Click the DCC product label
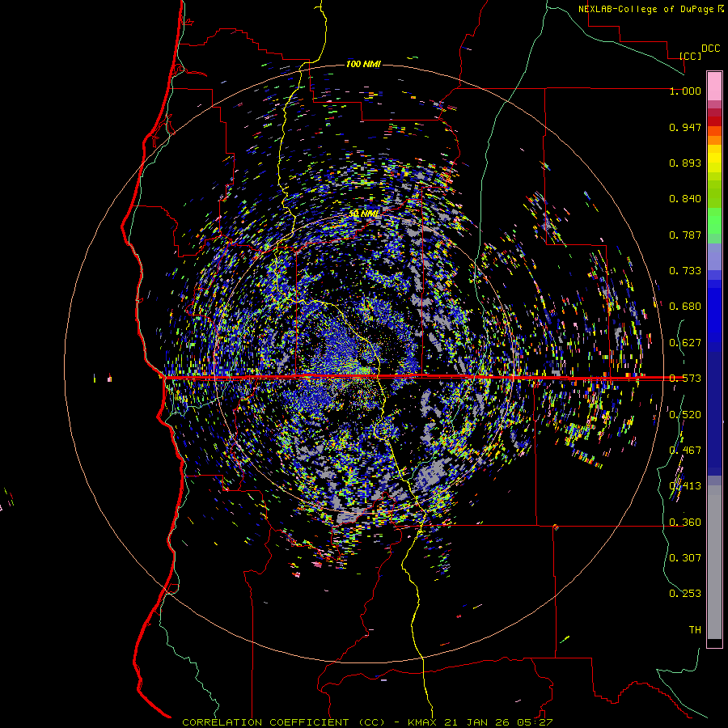728x728 pixels. tap(711, 49)
